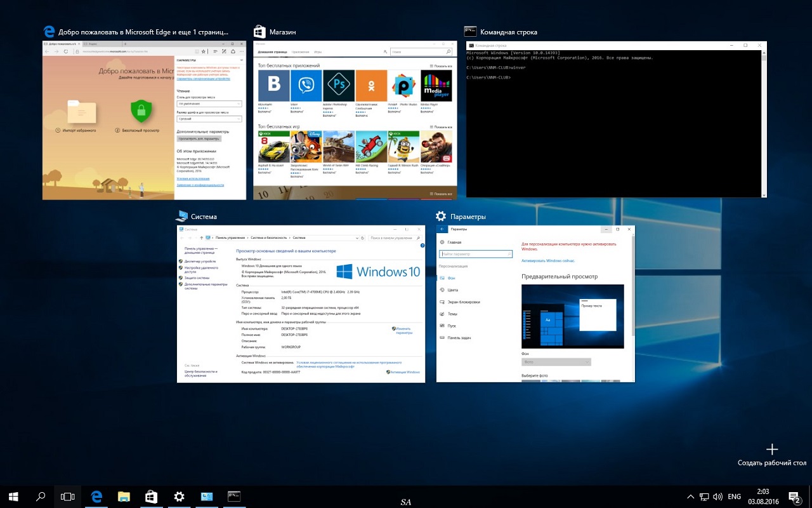
Task: Click the System control panel taskbar icon
Action: coord(207,497)
